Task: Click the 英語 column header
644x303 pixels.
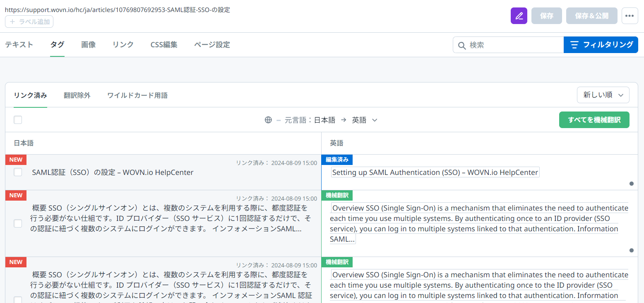Action: click(x=336, y=143)
